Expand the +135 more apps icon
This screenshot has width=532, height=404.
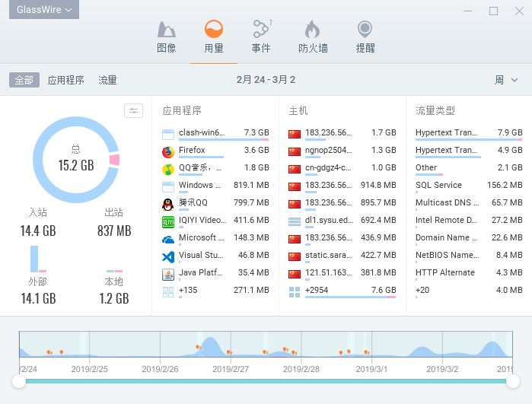point(168,292)
